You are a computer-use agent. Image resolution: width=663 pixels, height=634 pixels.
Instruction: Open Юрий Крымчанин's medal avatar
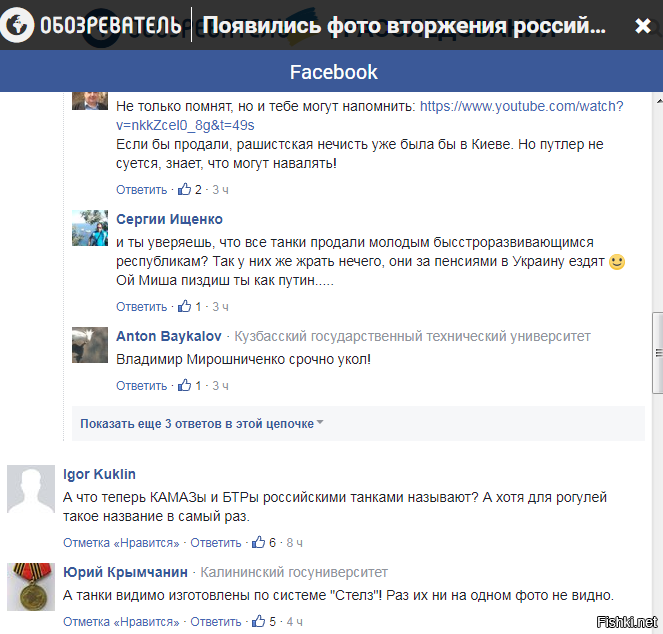pyautogui.click(x=31, y=587)
